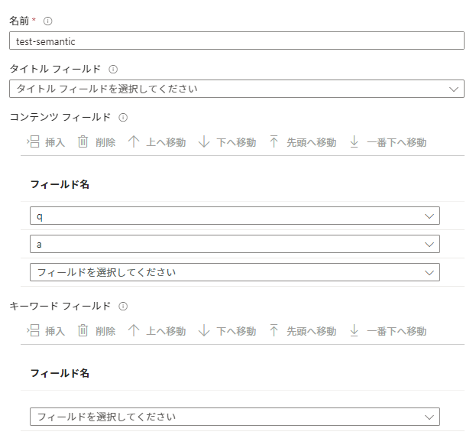
Task: Click 先頭へ移動 in キーワード フィールド toolbar
Action: 303,331
